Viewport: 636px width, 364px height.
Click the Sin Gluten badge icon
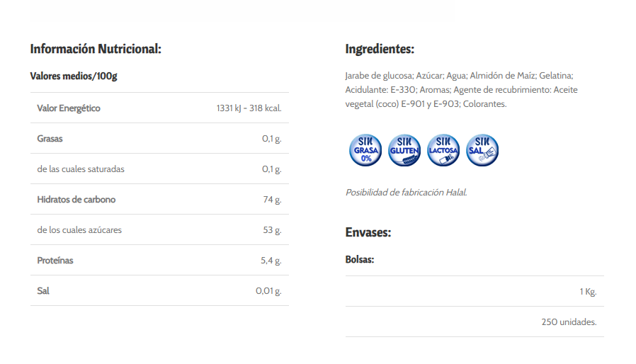coord(404,150)
